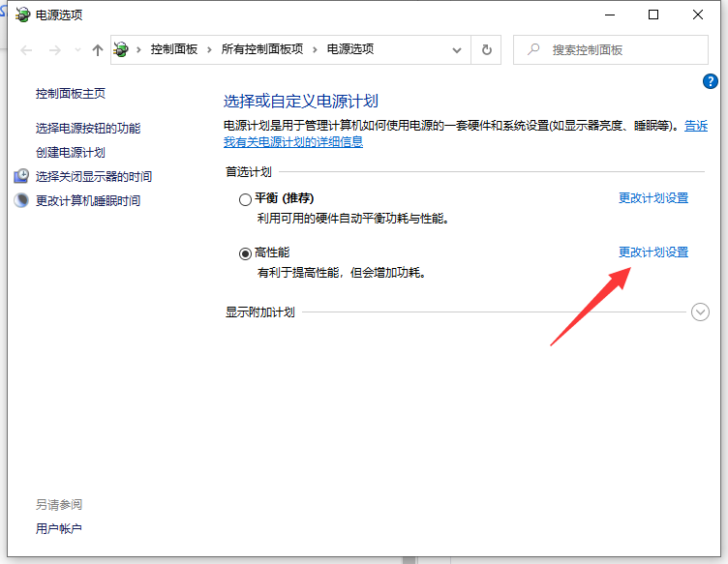Open the 选择电源按钮的功能 sidebar link
Screen dimensions: 728x564
pyautogui.click(x=88, y=128)
